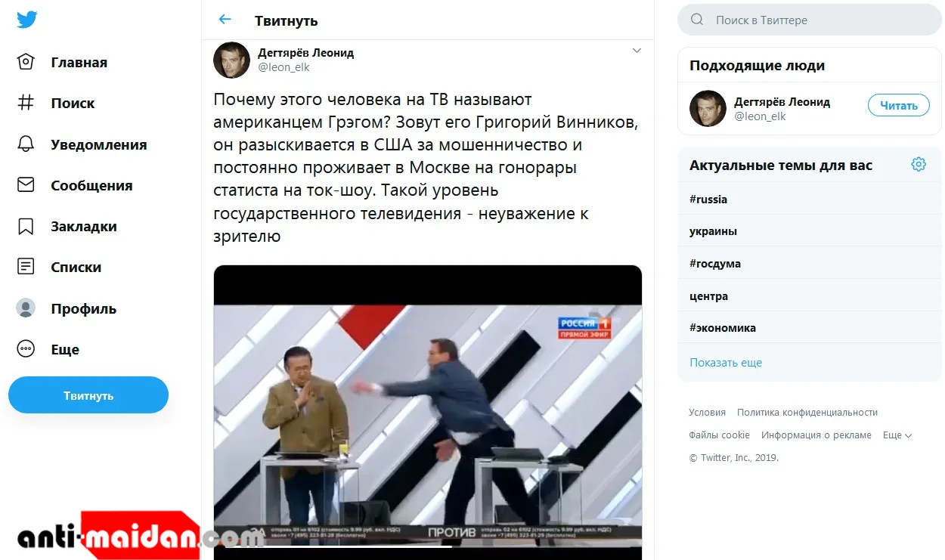Expand the Еще footer dropdown
This screenshot has width=945, height=560.
point(897,435)
